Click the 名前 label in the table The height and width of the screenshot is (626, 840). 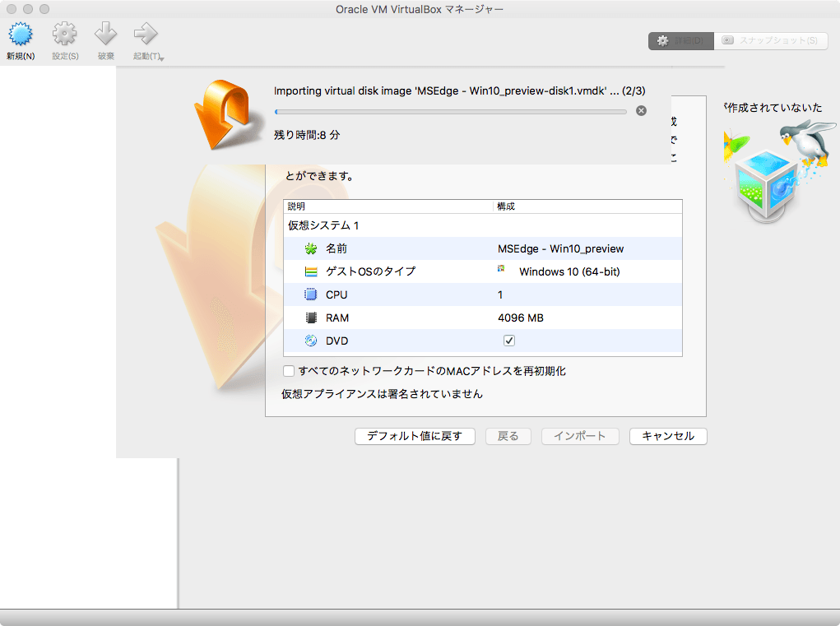click(x=336, y=248)
